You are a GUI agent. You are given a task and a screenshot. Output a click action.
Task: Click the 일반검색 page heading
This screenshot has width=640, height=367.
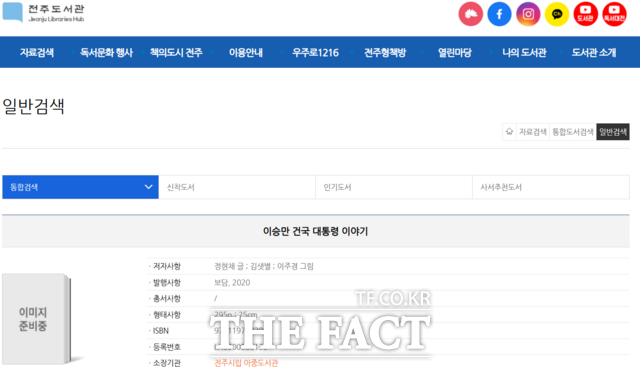click(33, 106)
